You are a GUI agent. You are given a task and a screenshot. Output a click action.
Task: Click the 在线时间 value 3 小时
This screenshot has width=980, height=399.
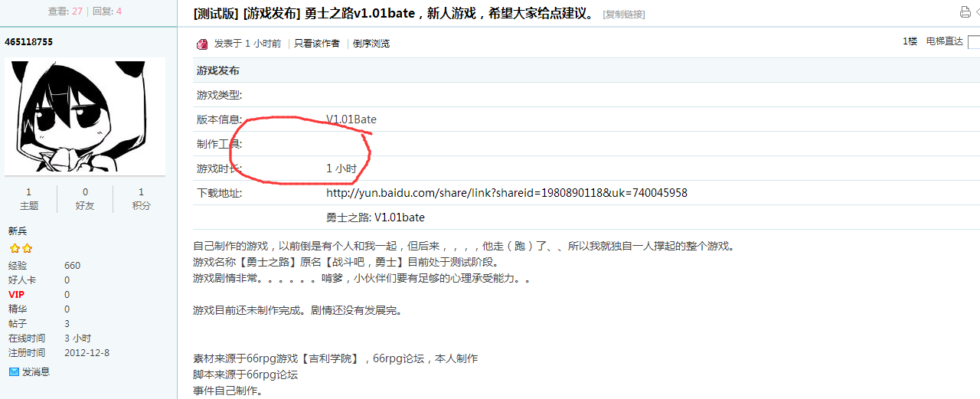pos(78,338)
